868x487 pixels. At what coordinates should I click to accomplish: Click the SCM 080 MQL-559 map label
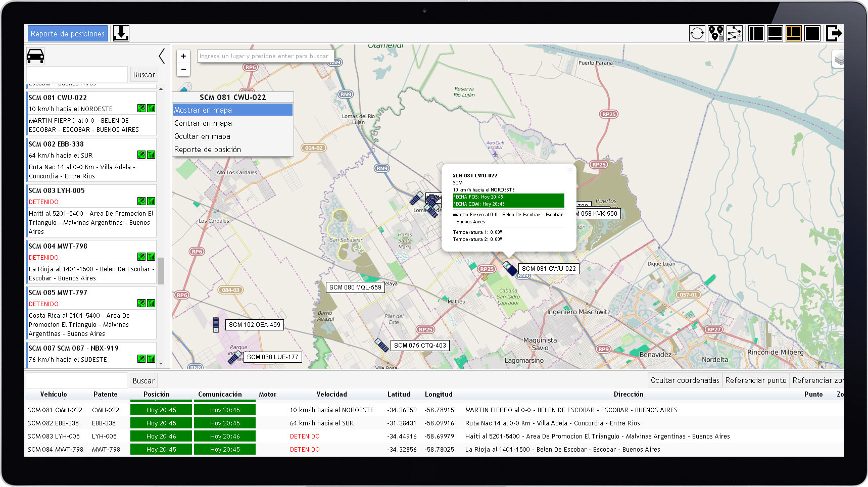(x=355, y=287)
